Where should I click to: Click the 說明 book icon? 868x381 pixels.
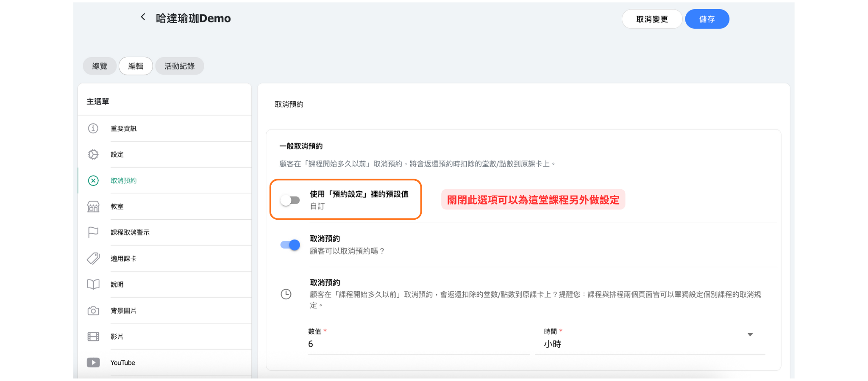pyautogui.click(x=93, y=284)
